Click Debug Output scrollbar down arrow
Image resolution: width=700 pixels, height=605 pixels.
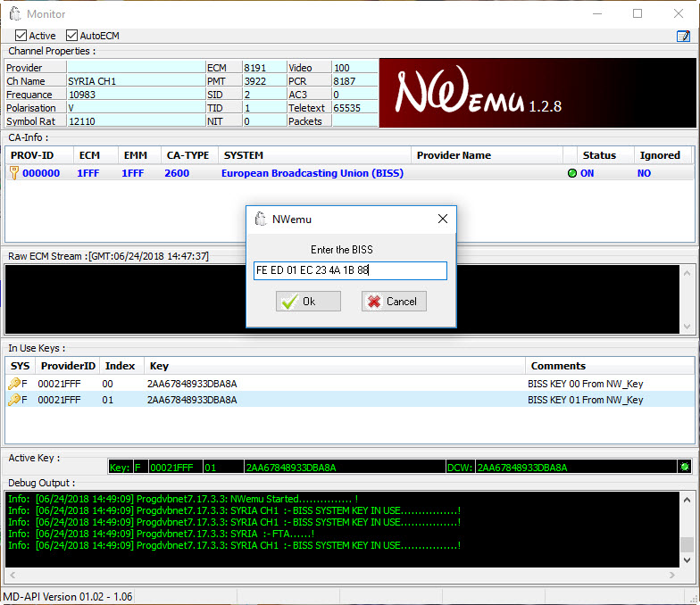[687, 560]
